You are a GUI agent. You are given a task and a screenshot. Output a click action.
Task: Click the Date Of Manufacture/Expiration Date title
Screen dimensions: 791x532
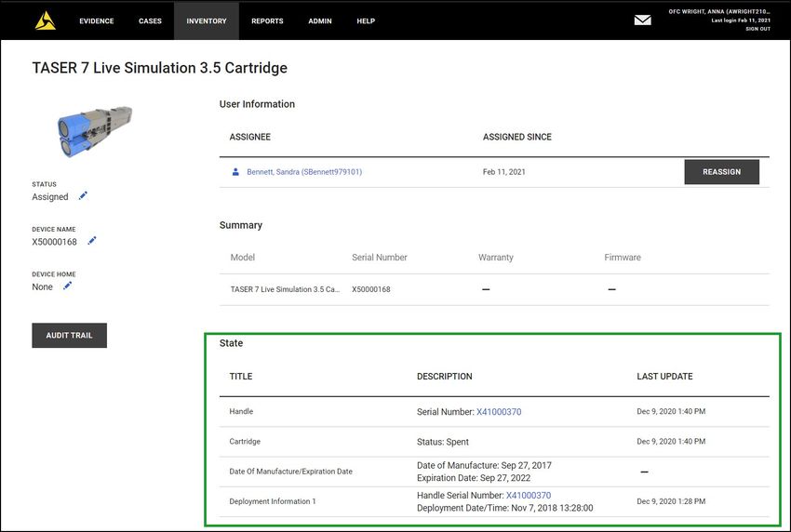(290, 472)
